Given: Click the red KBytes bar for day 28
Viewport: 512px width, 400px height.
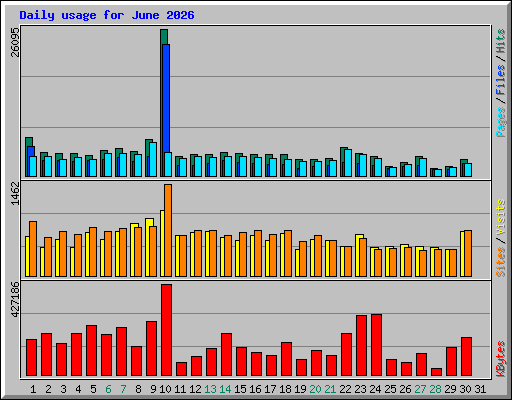Looking at the screenshot, I should (x=436, y=372).
